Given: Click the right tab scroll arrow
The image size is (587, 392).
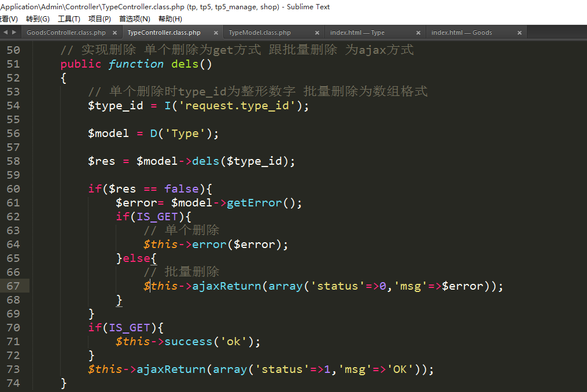Looking at the screenshot, I should (13, 32).
